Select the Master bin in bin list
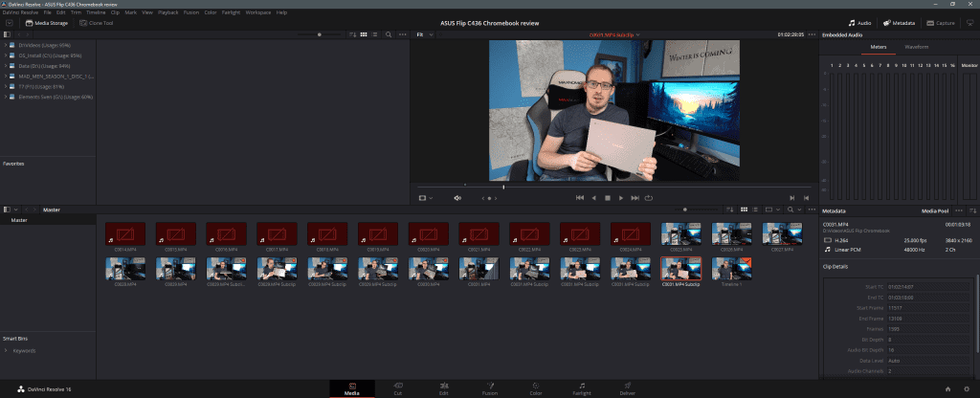The width and height of the screenshot is (980, 398). [19, 220]
